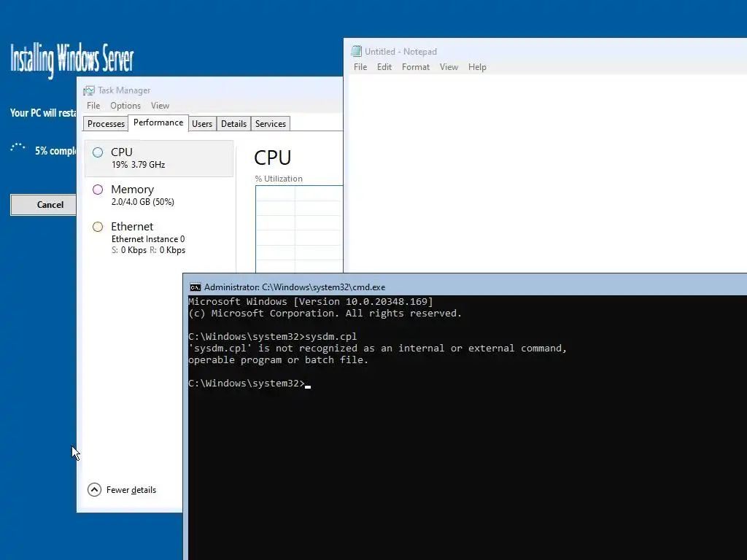The height and width of the screenshot is (560, 747).
Task: Click the Administrator cmd.exe title text
Action: 295,287
